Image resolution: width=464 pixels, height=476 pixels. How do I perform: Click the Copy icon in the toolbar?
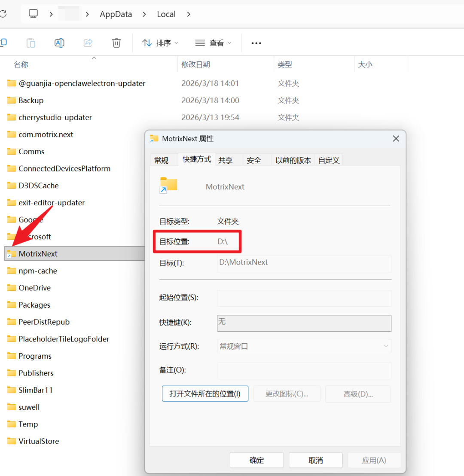point(30,43)
